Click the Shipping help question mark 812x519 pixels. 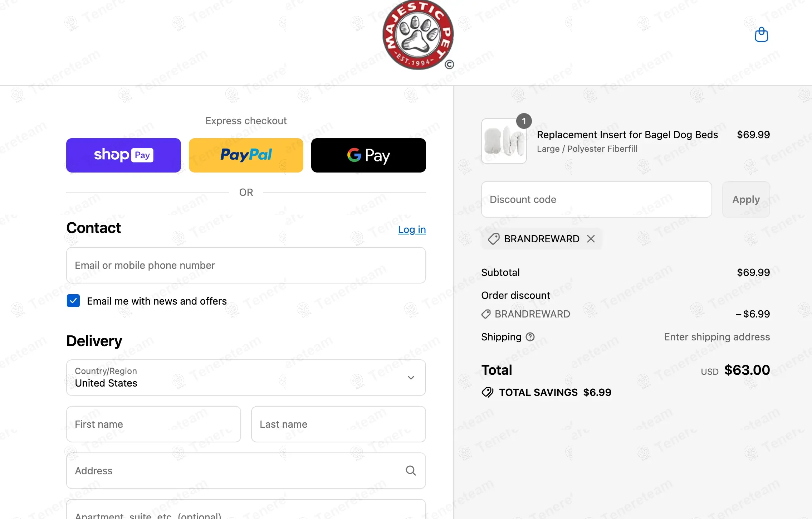[530, 337]
